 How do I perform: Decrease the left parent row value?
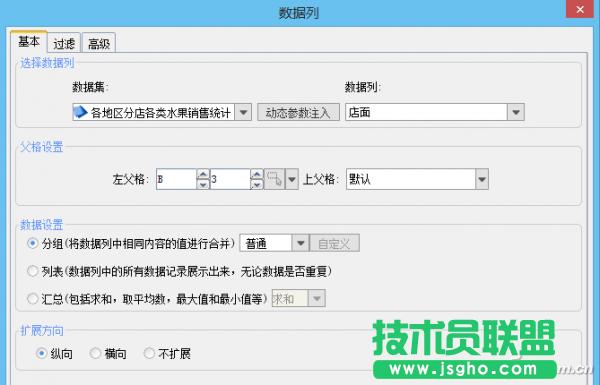pyautogui.click(x=257, y=184)
